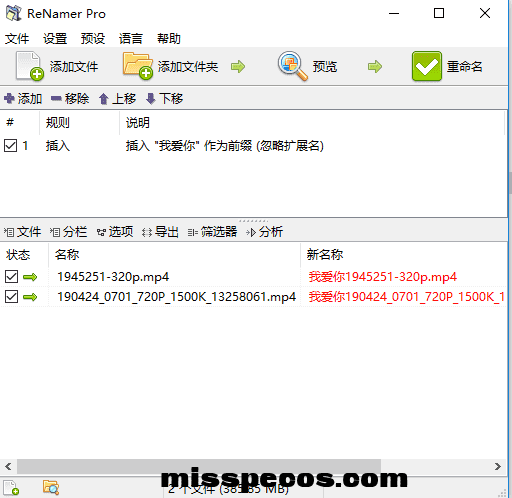Click the 预览 preview button label

[x=325, y=67]
